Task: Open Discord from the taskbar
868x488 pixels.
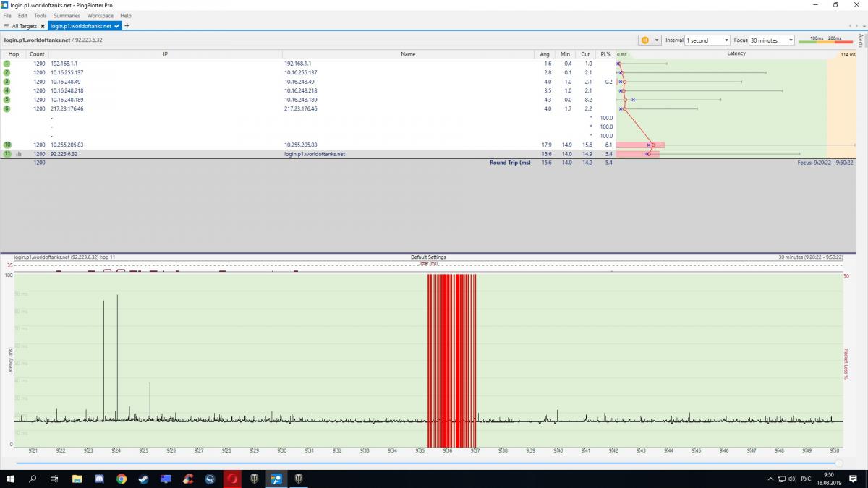Action: click(99, 479)
